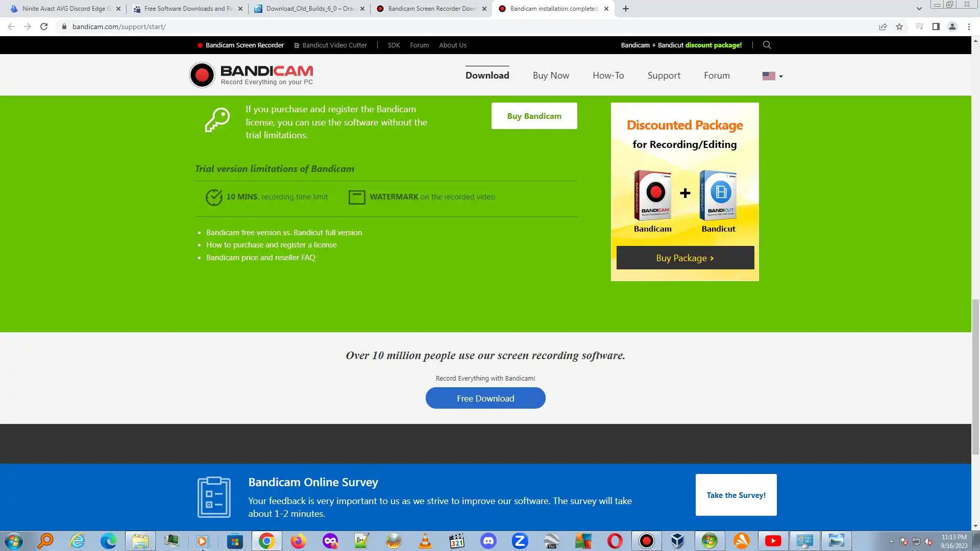Expand the tab search chevron

point(919,9)
